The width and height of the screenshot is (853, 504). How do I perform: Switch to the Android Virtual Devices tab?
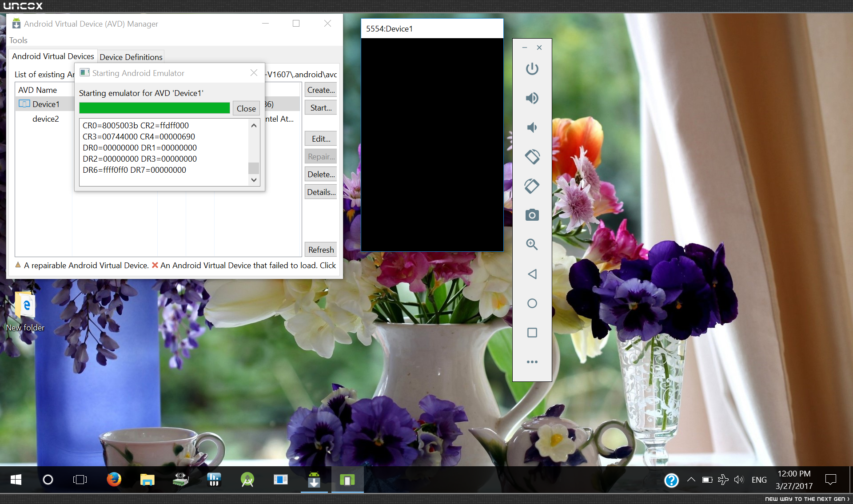[x=53, y=56]
